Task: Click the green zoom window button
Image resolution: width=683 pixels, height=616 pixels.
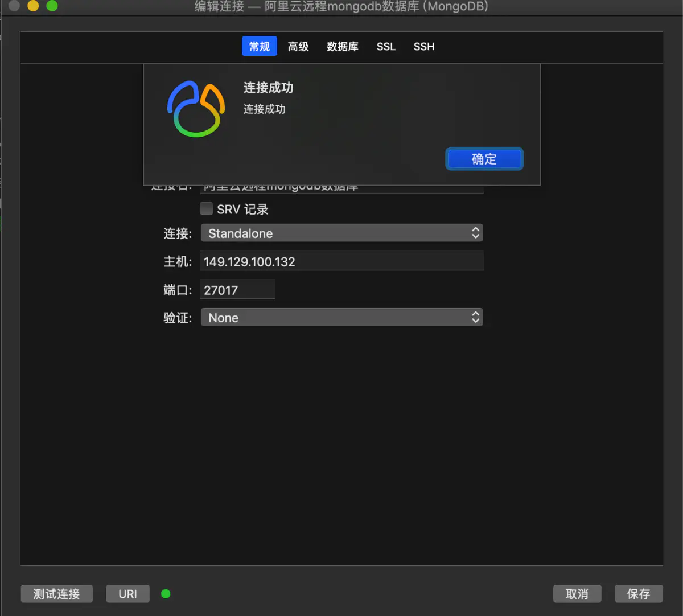Action: pos(52,6)
